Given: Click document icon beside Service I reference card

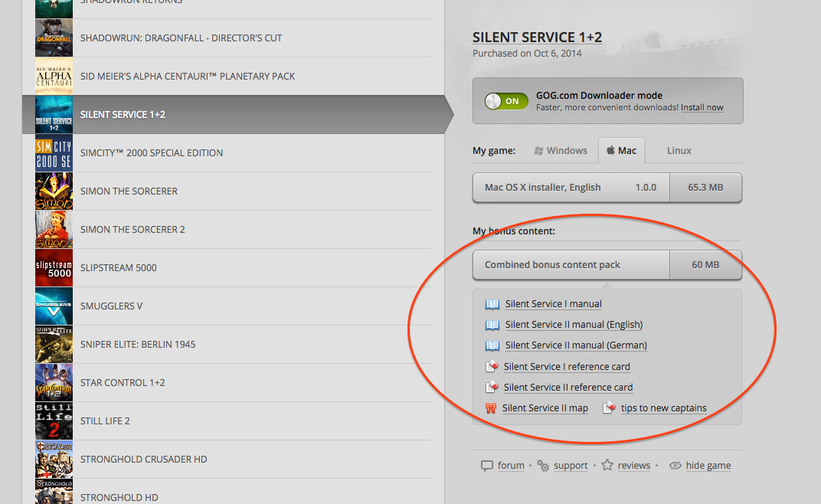Looking at the screenshot, I should [x=491, y=366].
